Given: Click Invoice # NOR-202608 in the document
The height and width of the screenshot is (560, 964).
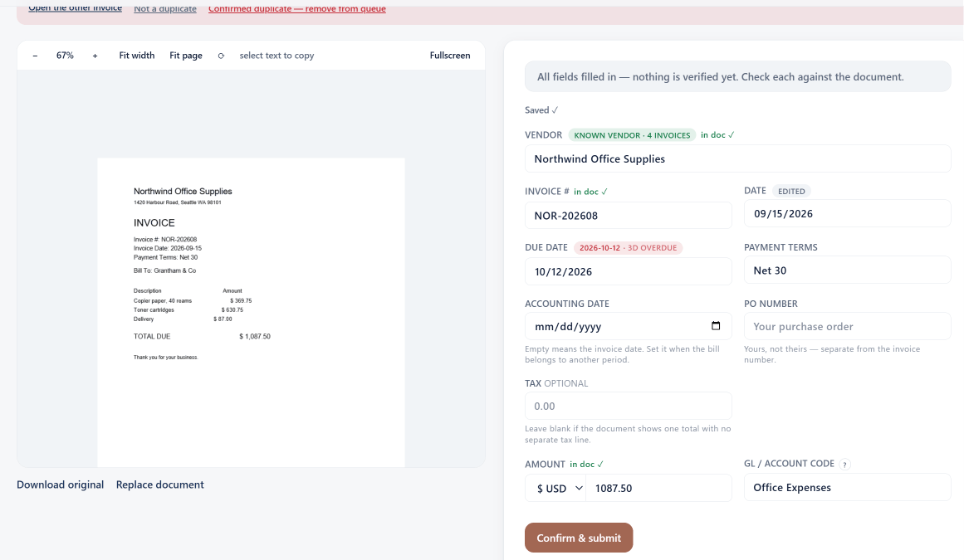Looking at the screenshot, I should tap(165, 240).
